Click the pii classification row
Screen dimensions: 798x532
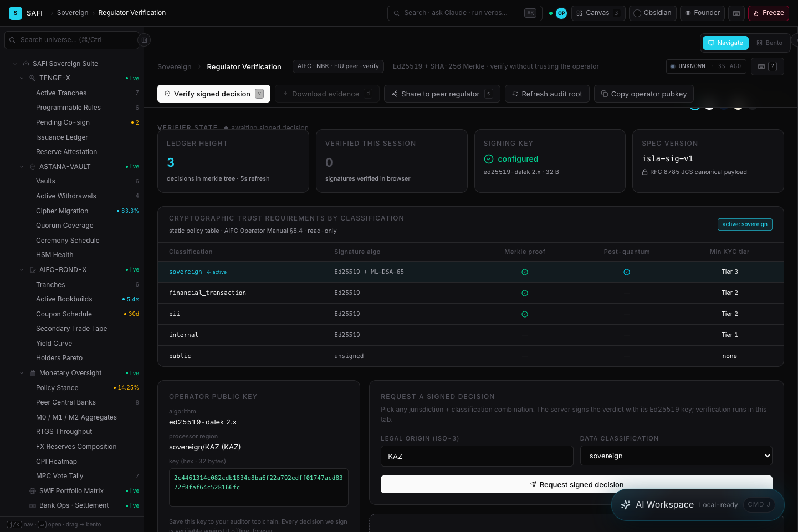pos(470,314)
